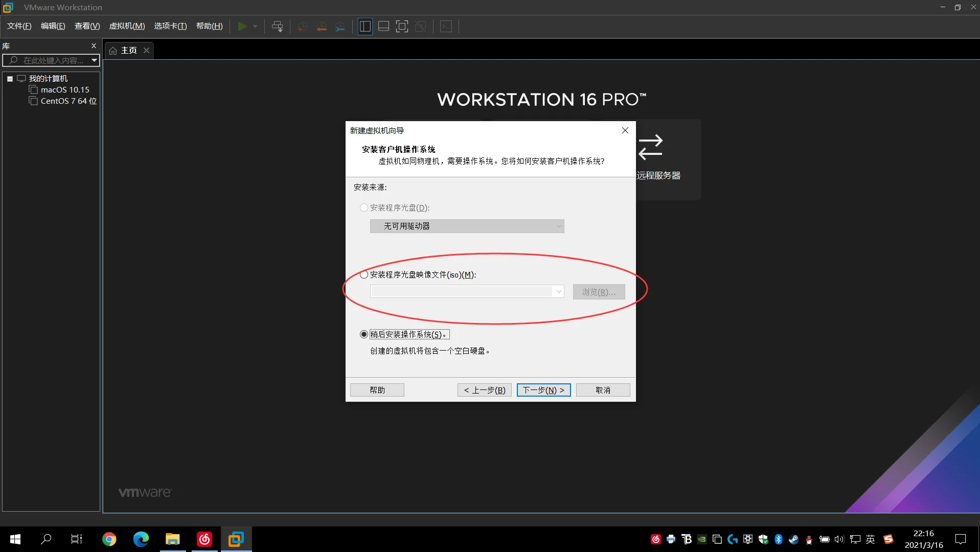
Task: Click the VMware Workstation taskbar icon
Action: coord(236,539)
